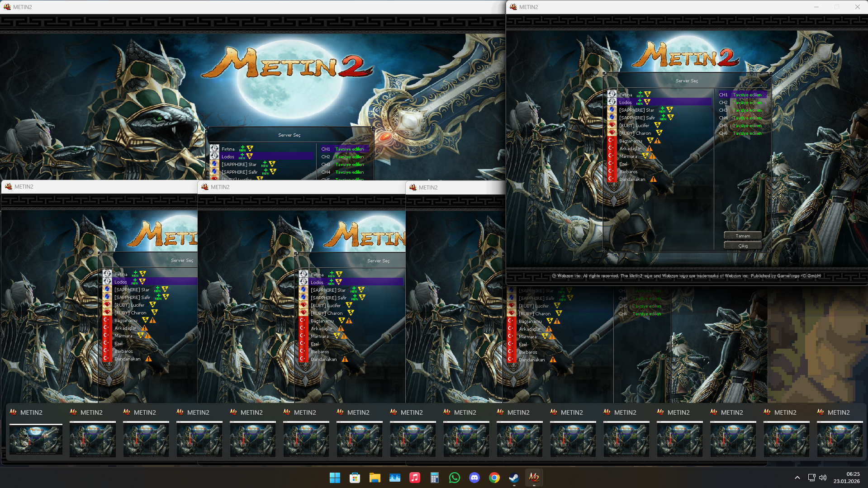Click Turkish flag beside Ezel, bottom-left window
The image size is (868, 488).
coord(106,343)
